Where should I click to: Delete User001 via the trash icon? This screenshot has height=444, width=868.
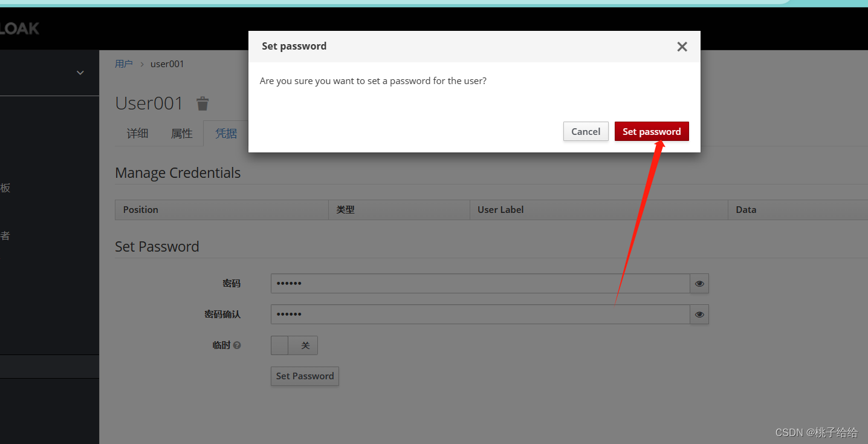click(x=202, y=103)
